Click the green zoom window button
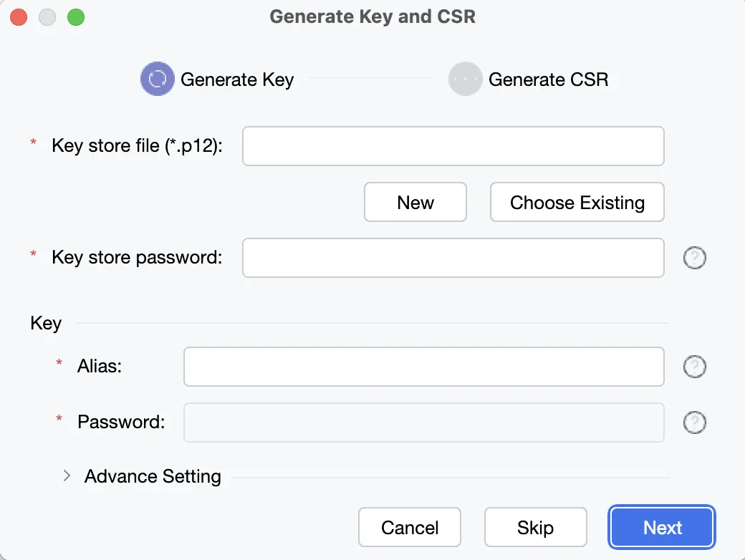 (75, 17)
